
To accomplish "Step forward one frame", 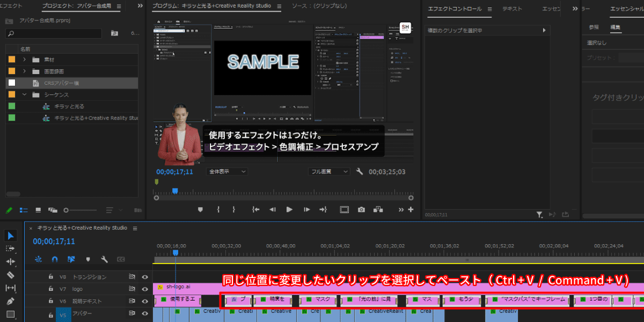I will click(306, 209).
